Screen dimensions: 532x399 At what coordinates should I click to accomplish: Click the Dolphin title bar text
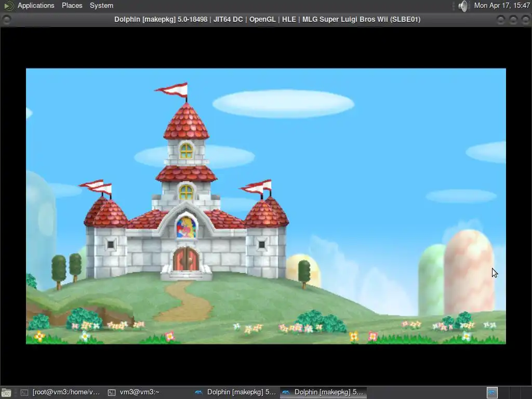click(267, 19)
